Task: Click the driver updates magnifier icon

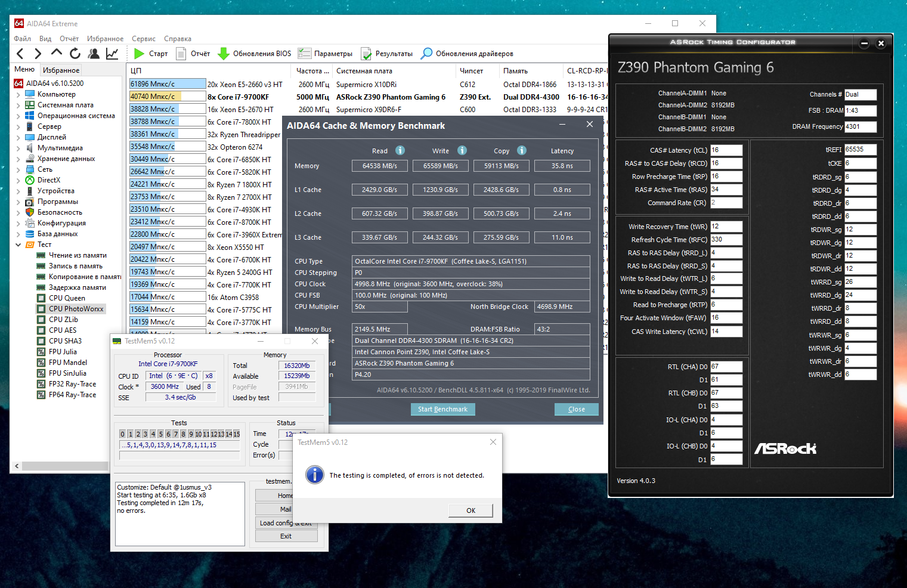Action: pos(426,54)
